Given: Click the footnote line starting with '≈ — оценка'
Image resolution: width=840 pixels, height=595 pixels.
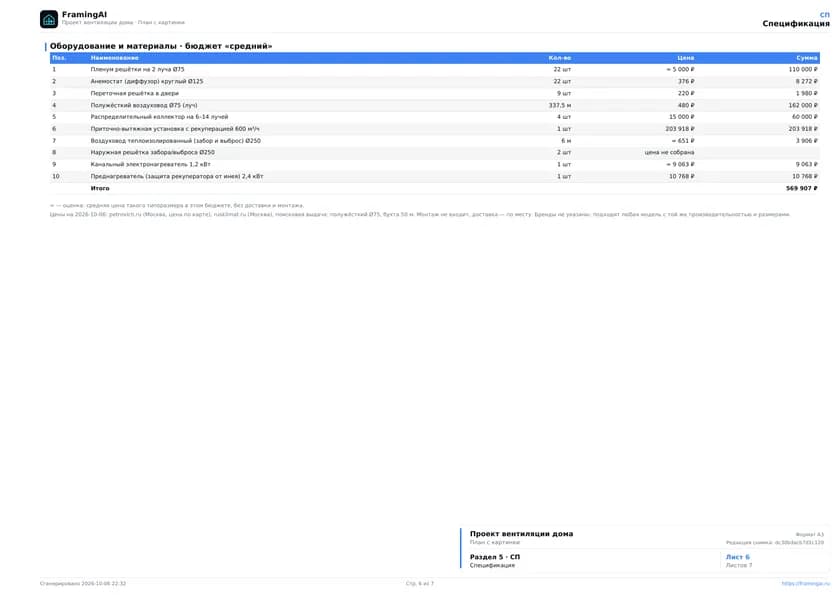Looking at the screenshot, I should point(177,205).
